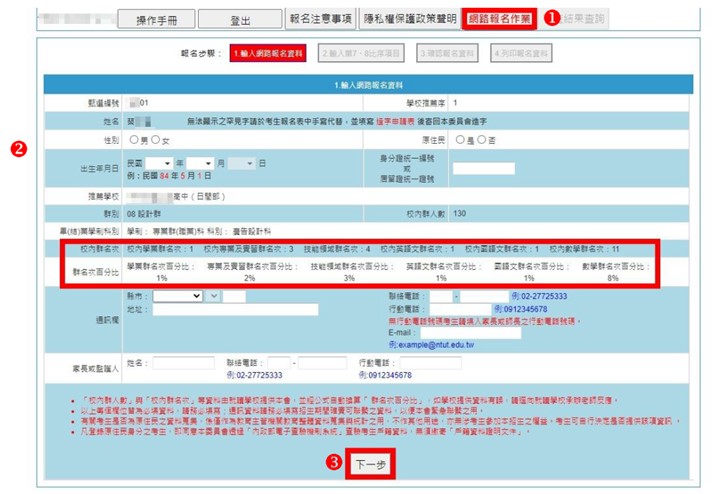The width and height of the screenshot is (718, 494).
Task: Choose 是 for 原住民 status
Action: click(x=458, y=139)
